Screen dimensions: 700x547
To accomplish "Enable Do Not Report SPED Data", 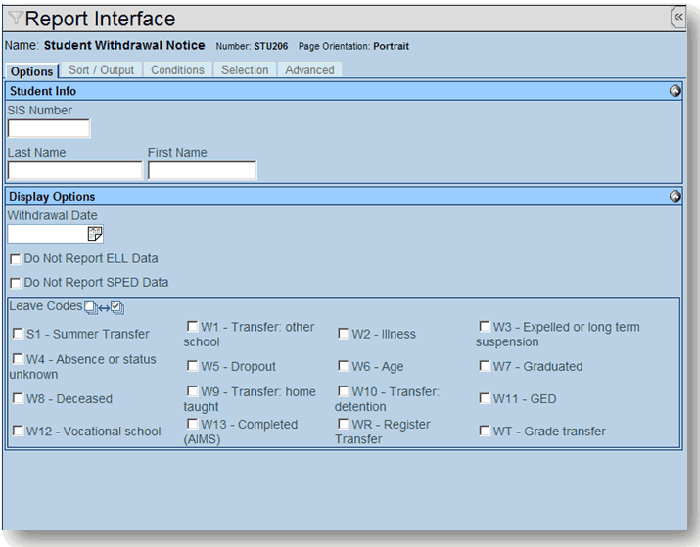I will pos(16,283).
